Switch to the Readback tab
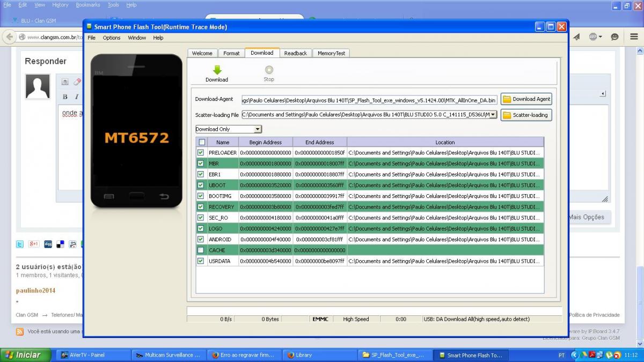 295,53
